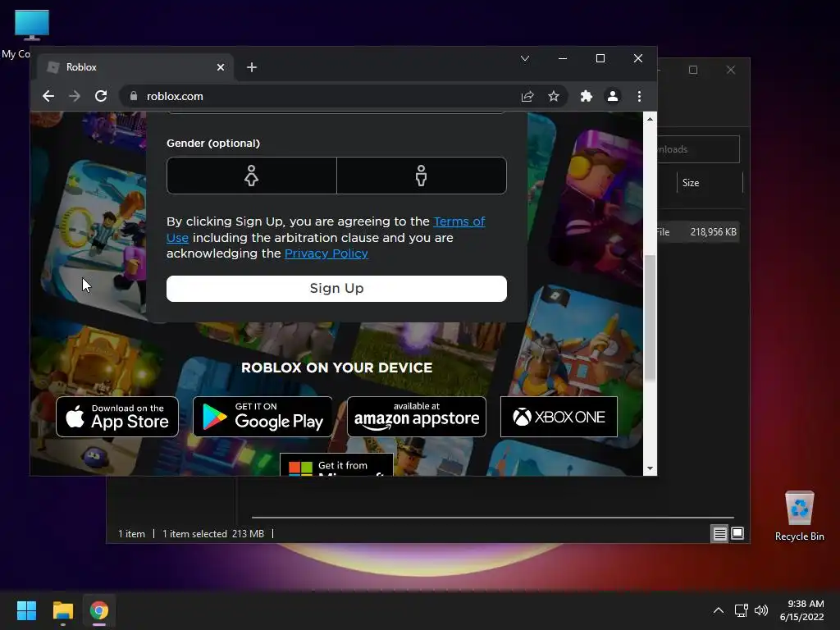Close the File Explorer window
840x630 pixels.
(x=731, y=71)
